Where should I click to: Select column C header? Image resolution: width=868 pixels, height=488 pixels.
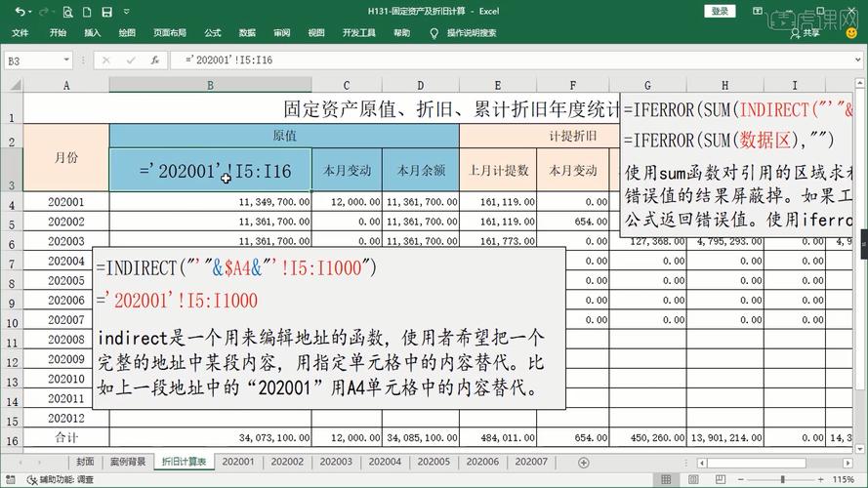347,85
